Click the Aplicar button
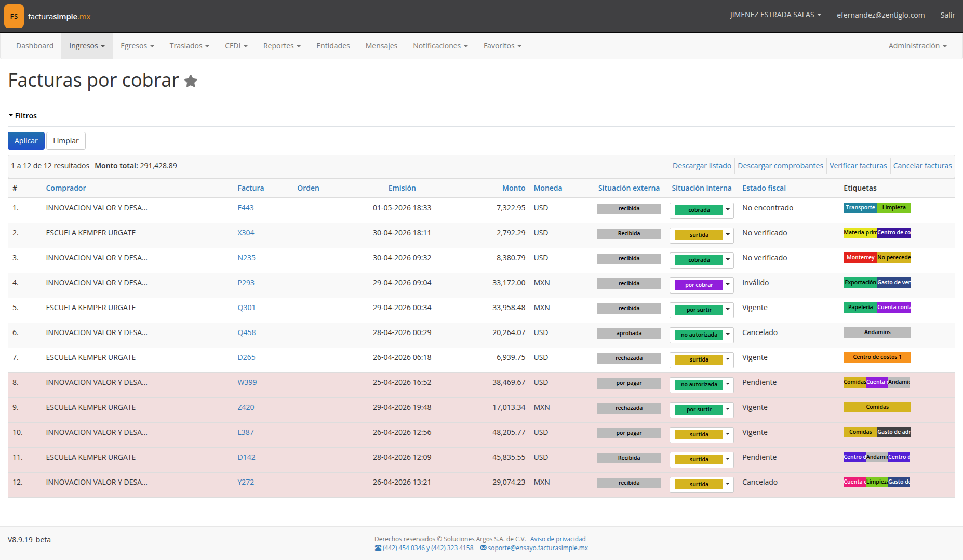Viewport: 963px width, 560px height. 26,141
